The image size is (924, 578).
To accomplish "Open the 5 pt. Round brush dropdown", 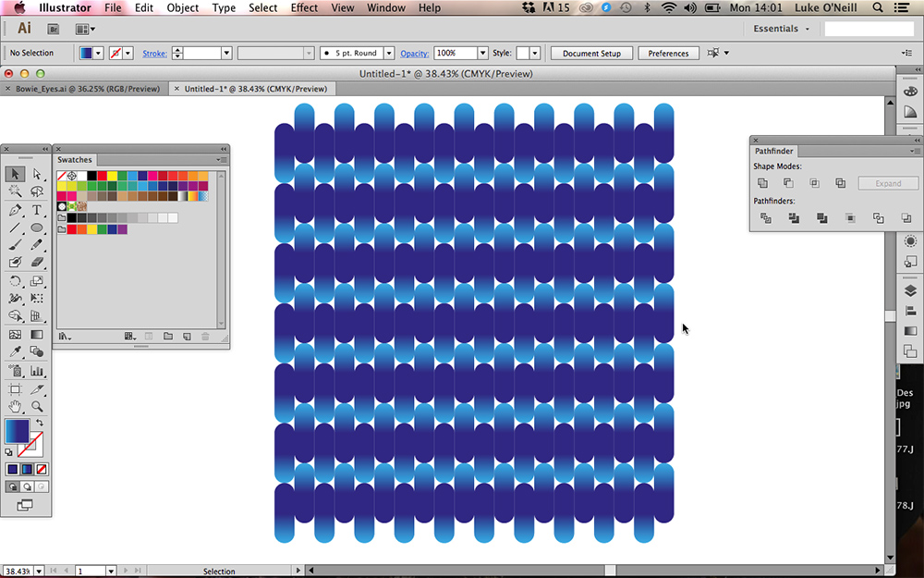I will pos(389,53).
